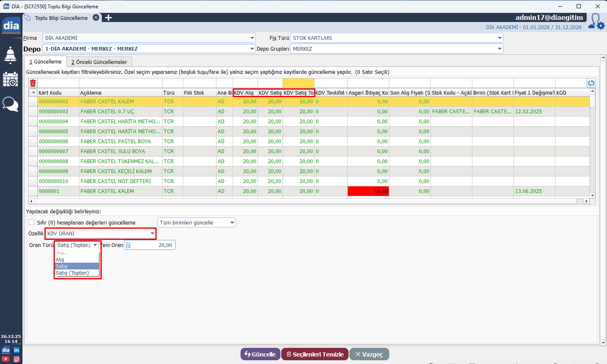Image resolution: width=607 pixels, height=364 pixels.
Task: Open the notifications bell icon
Action: point(10,55)
